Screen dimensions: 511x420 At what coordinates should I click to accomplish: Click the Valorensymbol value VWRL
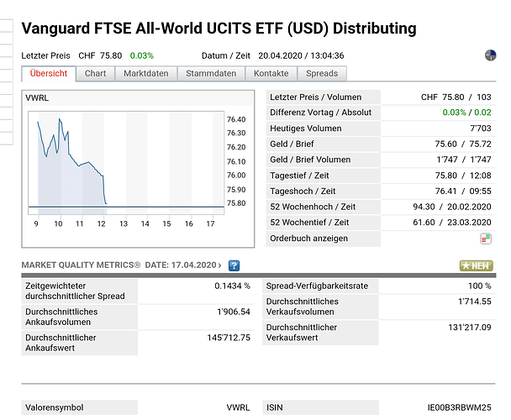click(238, 407)
